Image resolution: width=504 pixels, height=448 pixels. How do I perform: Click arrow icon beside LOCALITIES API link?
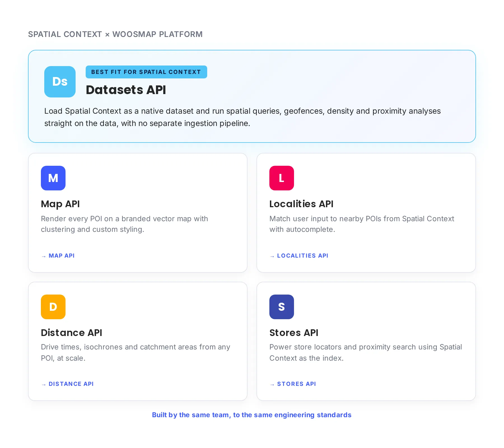point(272,256)
